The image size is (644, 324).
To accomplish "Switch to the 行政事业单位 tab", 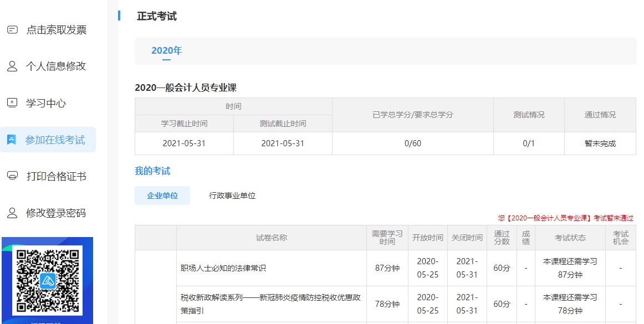I will (x=232, y=195).
